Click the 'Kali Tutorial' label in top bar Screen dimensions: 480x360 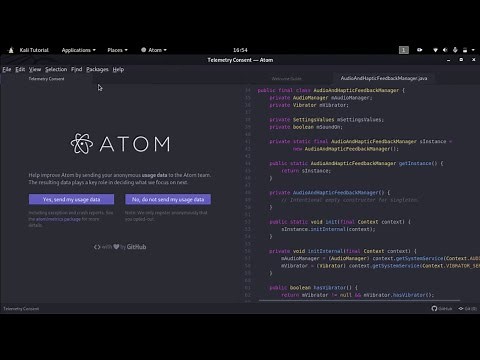tap(34, 50)
